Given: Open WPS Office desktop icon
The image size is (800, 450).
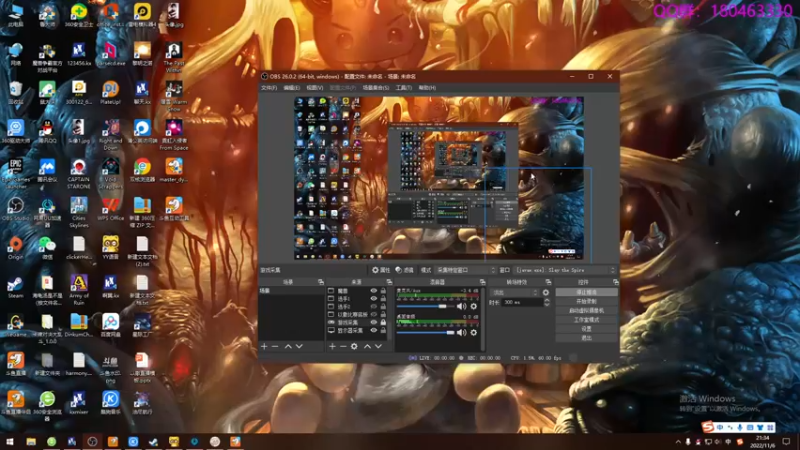Looking at the screenshot, I should (x=110, y=209).
